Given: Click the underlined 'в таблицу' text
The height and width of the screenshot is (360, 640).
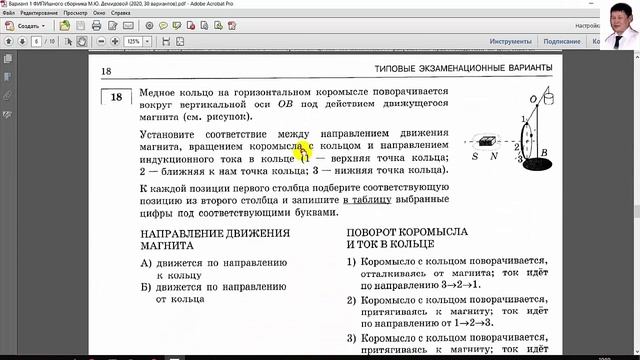Looking at the screenshot, I should 367,200.
